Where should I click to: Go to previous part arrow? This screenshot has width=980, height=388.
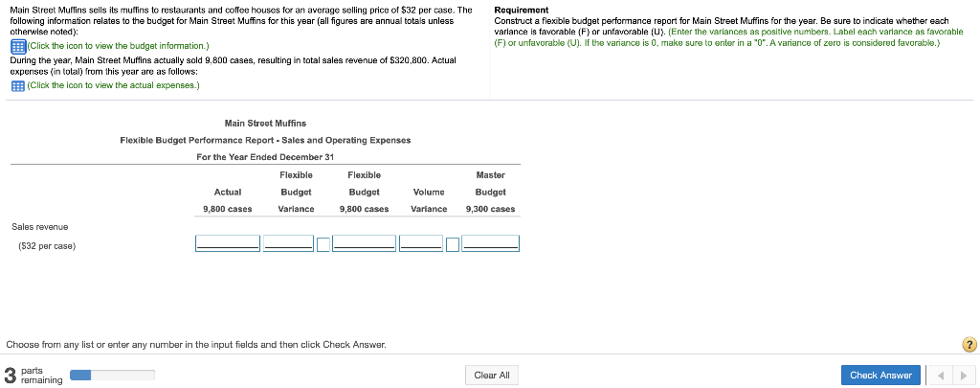click(942, 376)
